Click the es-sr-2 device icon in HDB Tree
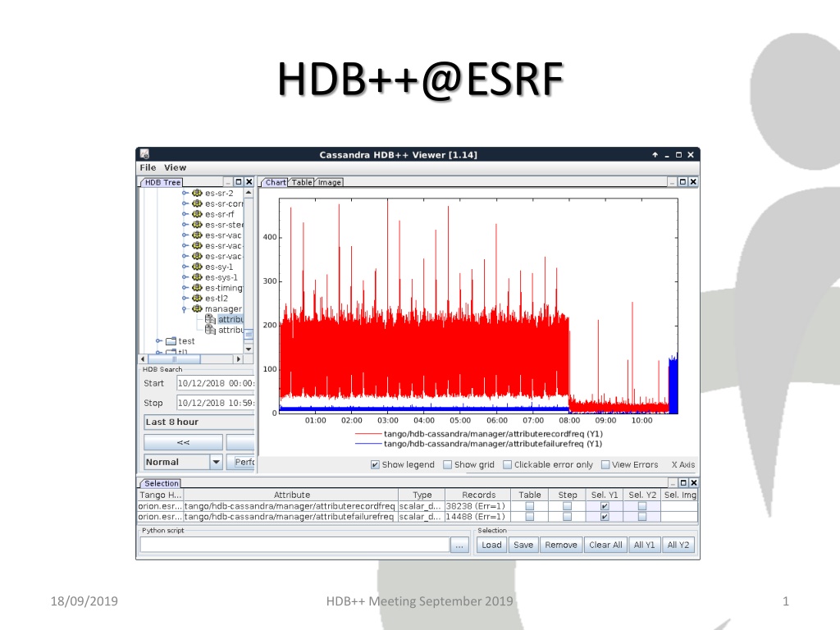 pyautogui.click(x=197, y=193)
